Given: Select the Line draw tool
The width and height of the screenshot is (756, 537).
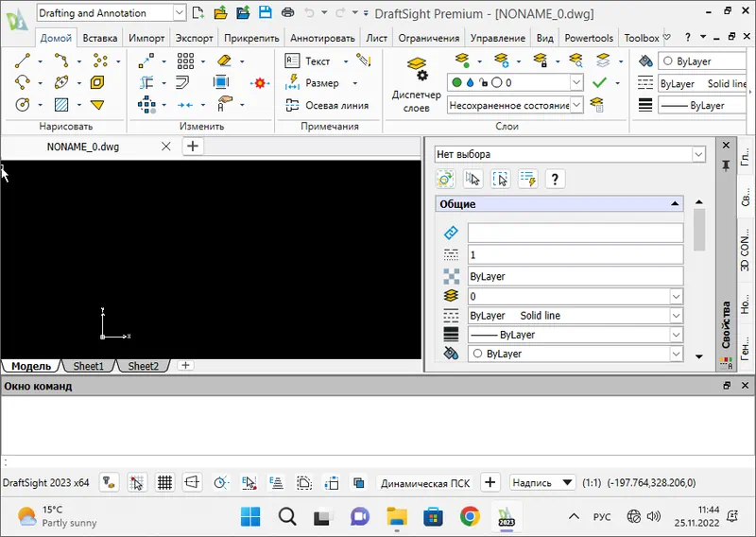Looking at the screenshot, I should point(23,61).
